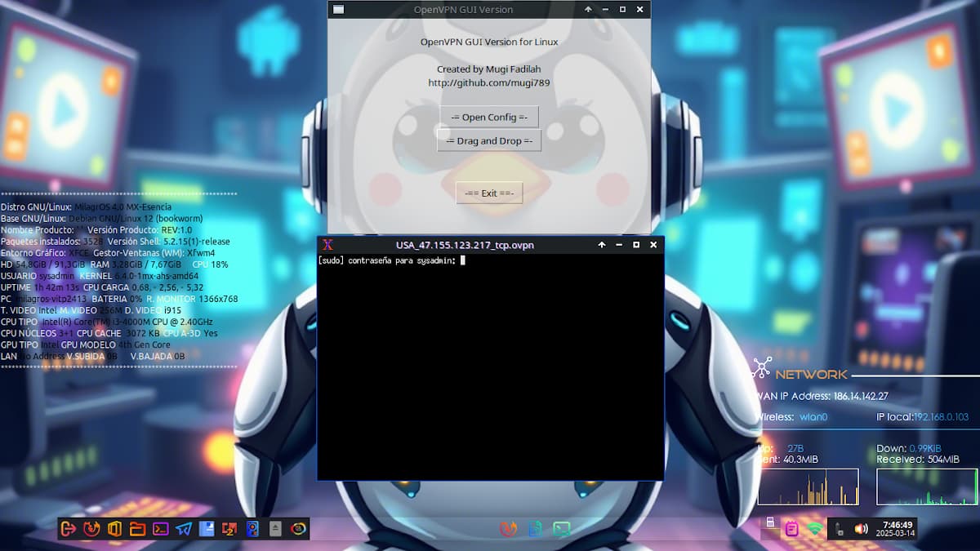Open the blue disk utility icon in taskbar
Viewport: 980px width, 551px height.
pos(252,529)
